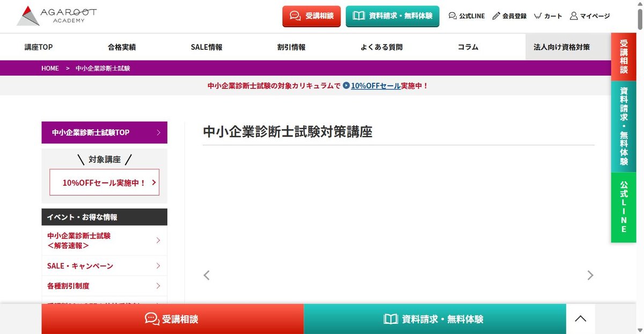This screenshot has height=334, width=644.
Task: Click the carousel next arrow
Action: coord(590,275)
